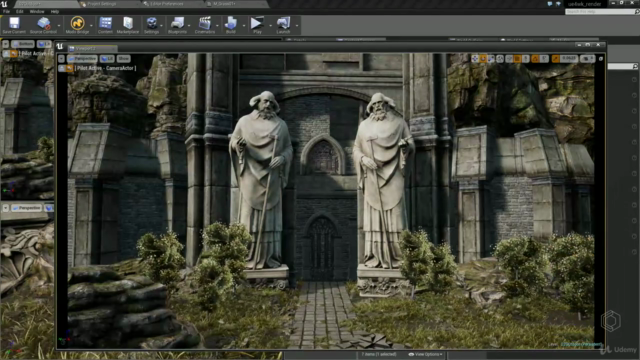
Task: Click Show button in Viewport 2
Action: [124, 59]
